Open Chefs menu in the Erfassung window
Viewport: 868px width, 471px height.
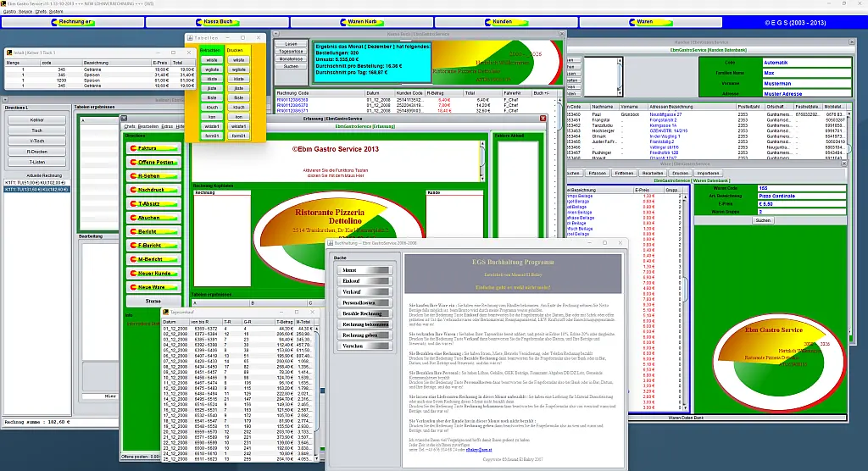(x=130, y=127)
